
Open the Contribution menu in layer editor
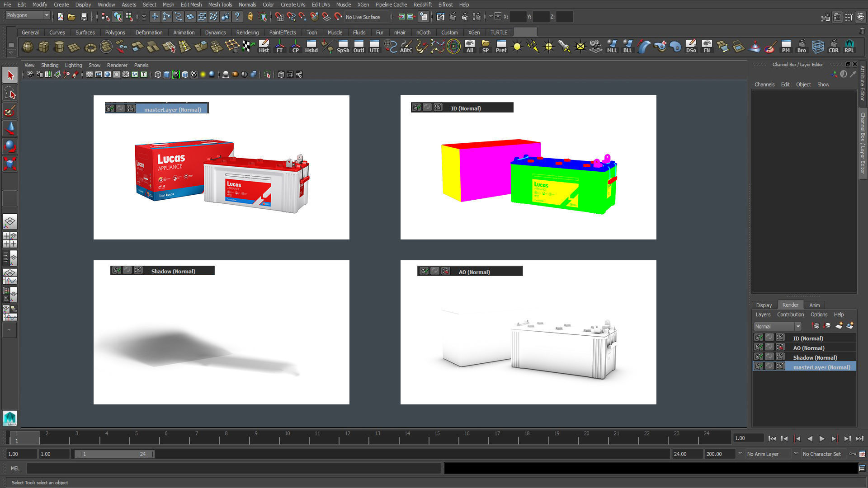[790, 314]
